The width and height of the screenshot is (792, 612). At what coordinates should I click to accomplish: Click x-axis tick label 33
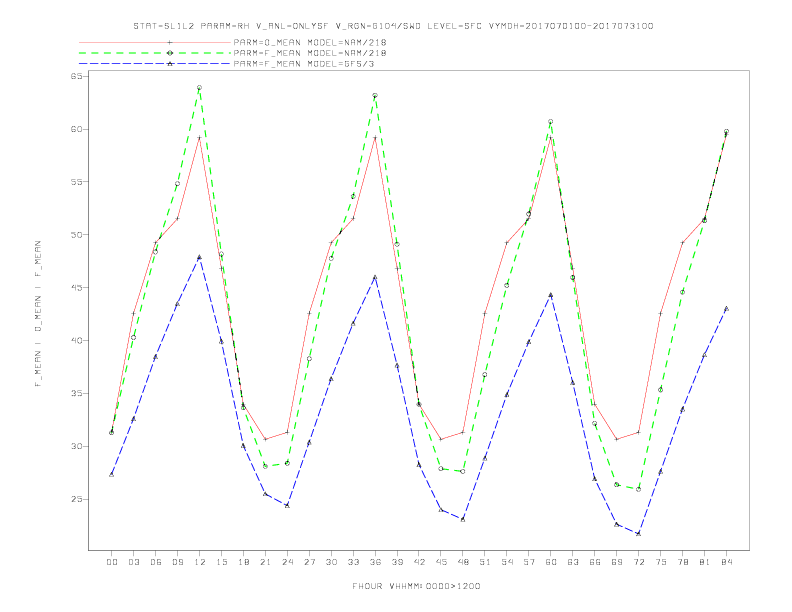click(353, 562)
